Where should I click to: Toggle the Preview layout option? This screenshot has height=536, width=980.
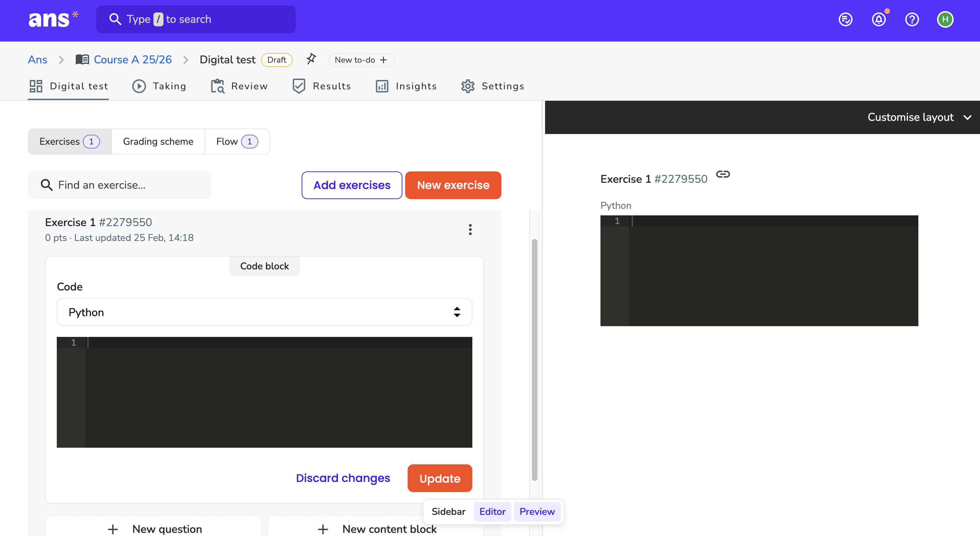click(x=537, y=511)
